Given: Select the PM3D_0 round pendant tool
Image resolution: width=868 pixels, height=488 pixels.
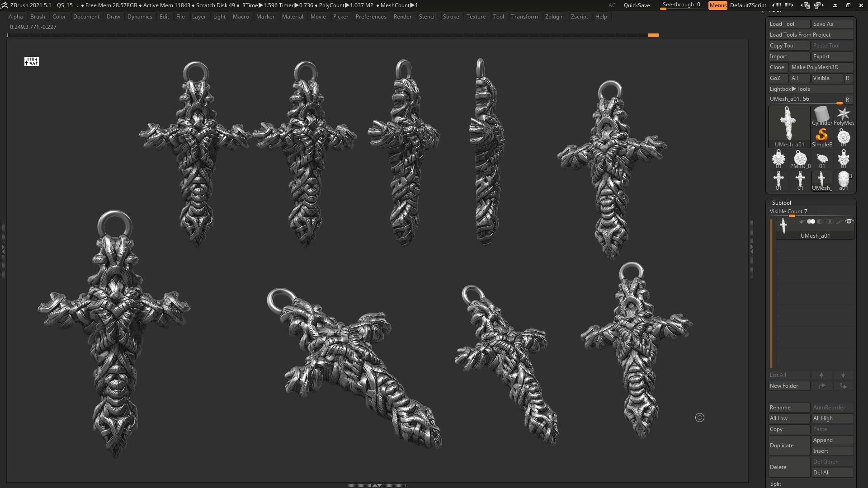Looking at the screenshot, I should pos(800,159).
